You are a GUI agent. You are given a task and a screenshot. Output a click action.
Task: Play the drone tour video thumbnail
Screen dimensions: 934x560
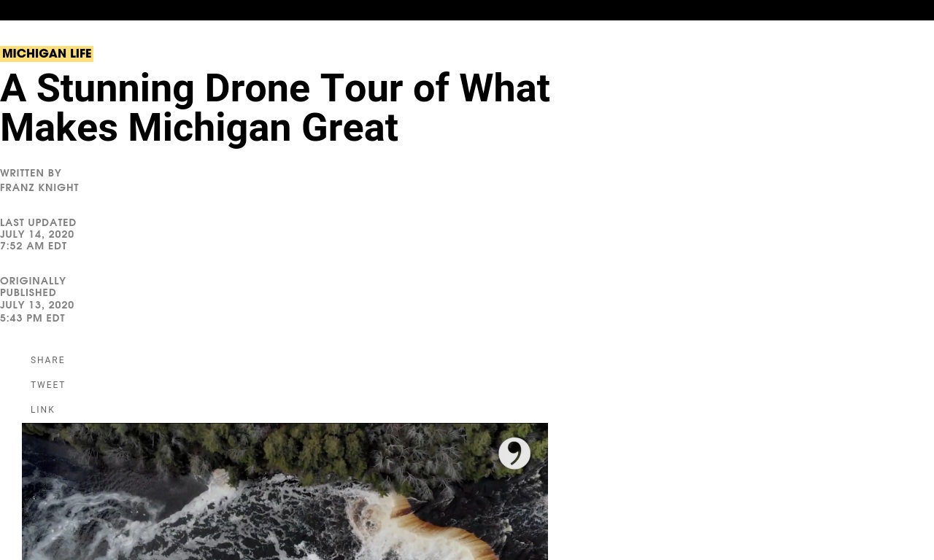[x=285, y=491]
